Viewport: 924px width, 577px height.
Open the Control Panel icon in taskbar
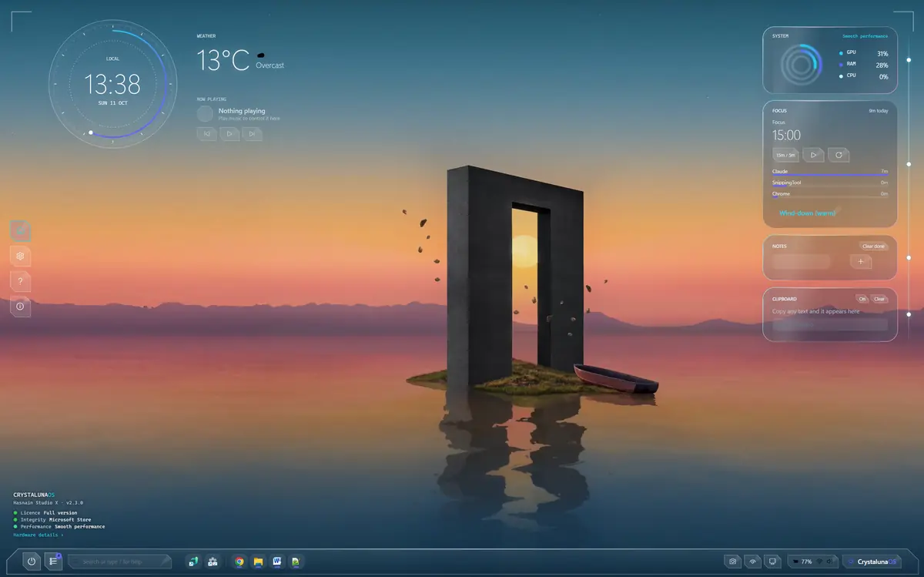tap(213, 562)
